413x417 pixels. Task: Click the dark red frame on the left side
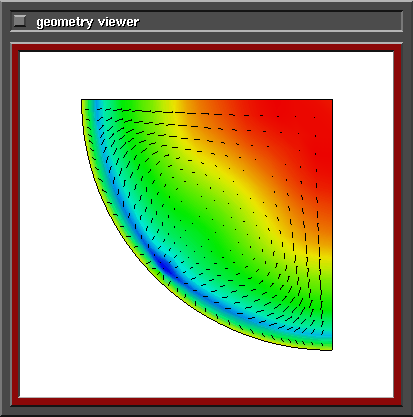(x=16, y=225)
